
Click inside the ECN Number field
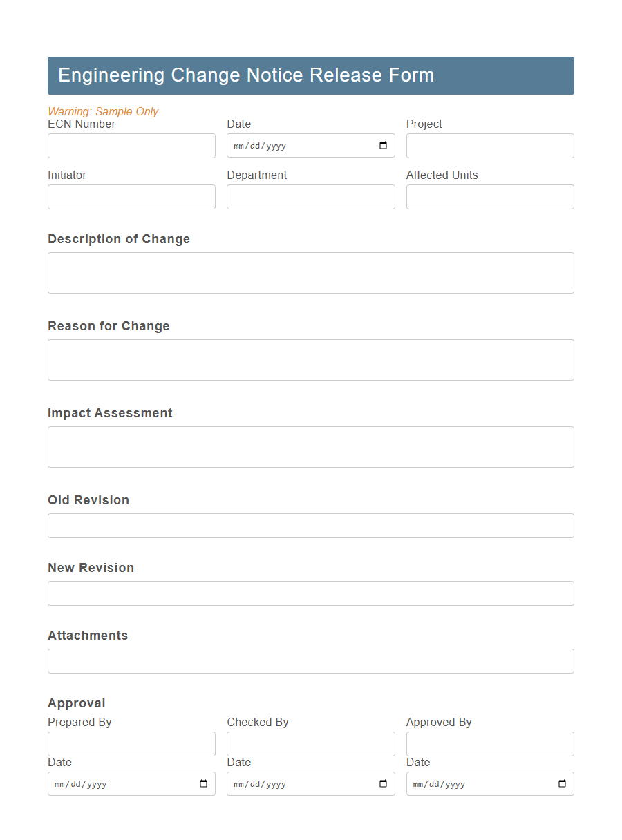pos(131,146)
